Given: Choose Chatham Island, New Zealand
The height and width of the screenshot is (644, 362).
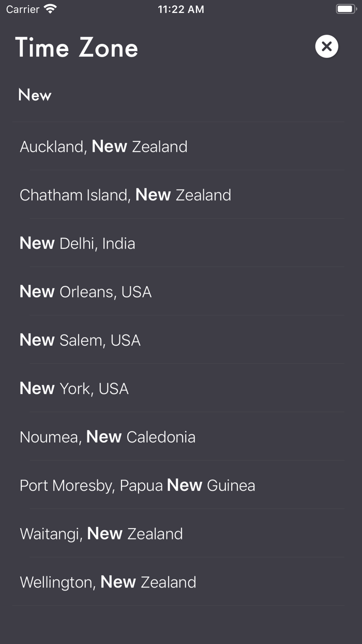Looking at the screenshot, I should (x=125, y=195).
